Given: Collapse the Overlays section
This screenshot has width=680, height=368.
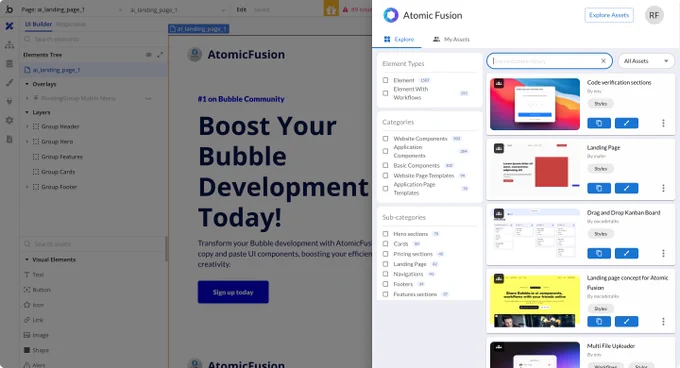Looking at the screenshot, I should pos(27,84).
